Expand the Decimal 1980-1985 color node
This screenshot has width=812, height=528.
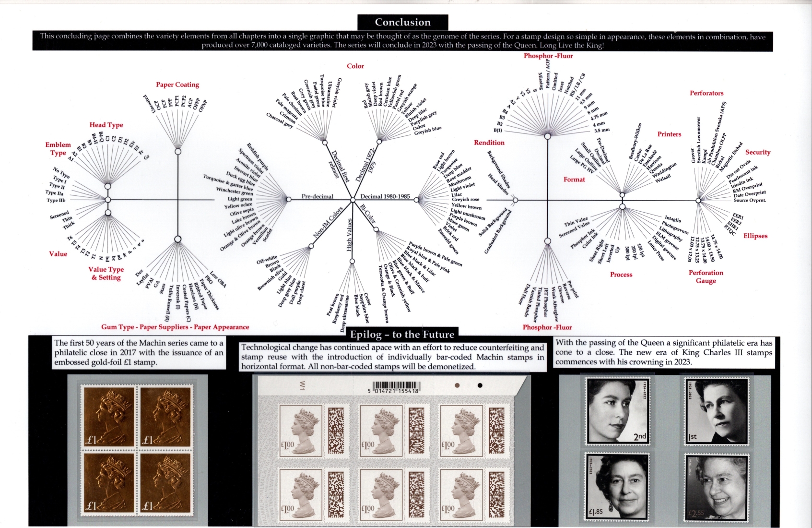(x=416, y=199)
